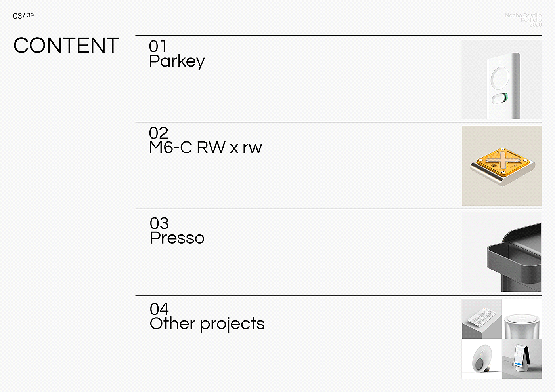Click the CONTENT page heading
Image resolution: width=555 pixels, height=392 pixels.
(66, 46)
